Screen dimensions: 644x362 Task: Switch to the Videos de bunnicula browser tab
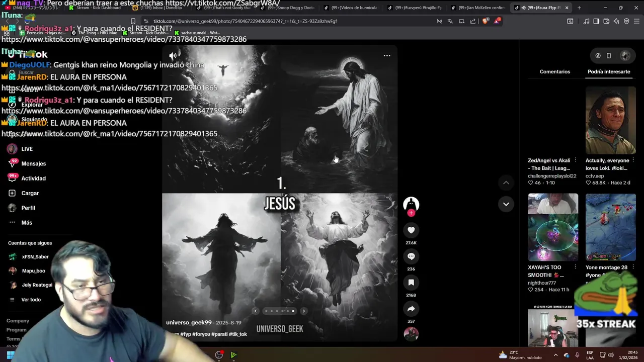(351, 8)
